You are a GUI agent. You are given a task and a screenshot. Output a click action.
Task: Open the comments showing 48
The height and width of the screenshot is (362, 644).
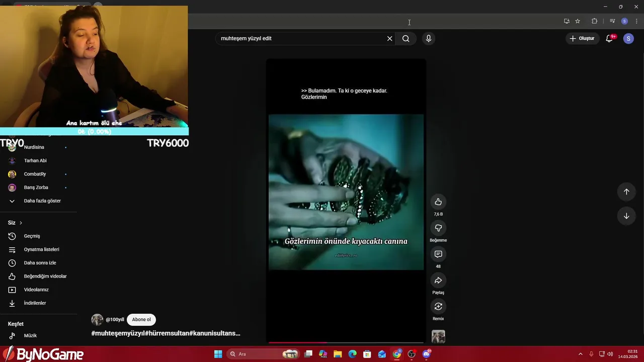click(x=438, y=254)
